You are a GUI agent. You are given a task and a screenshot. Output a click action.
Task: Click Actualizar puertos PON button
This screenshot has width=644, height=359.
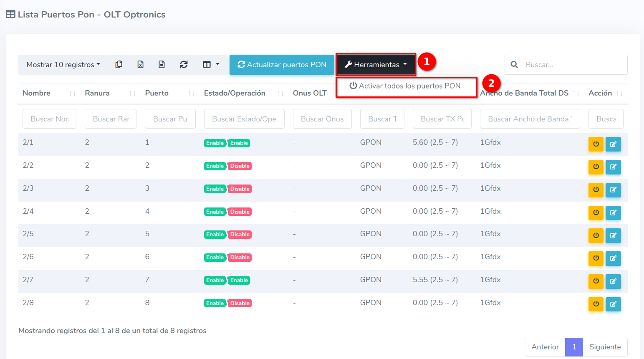point(282,65)
